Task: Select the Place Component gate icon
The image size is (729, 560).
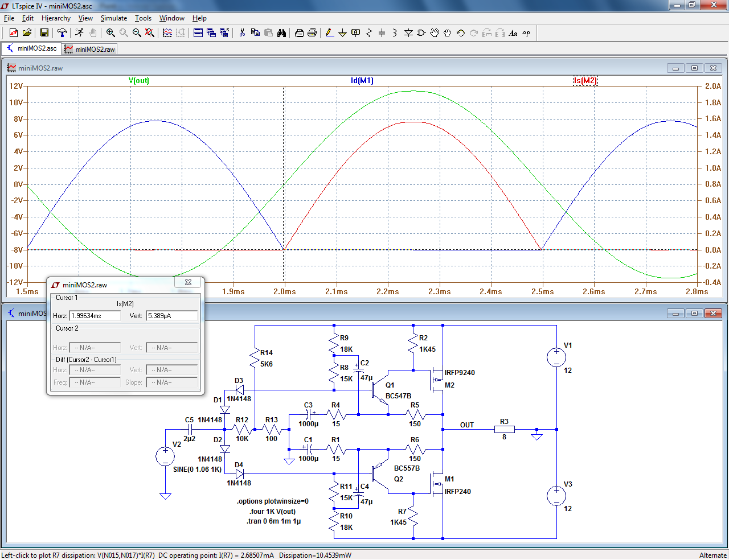Action: pos(421,33)
